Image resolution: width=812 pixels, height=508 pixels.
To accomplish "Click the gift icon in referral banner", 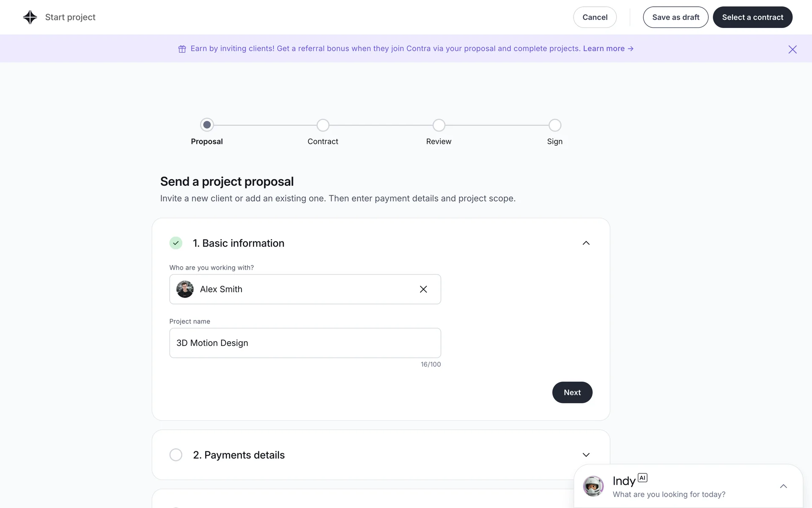I will 182,49.
